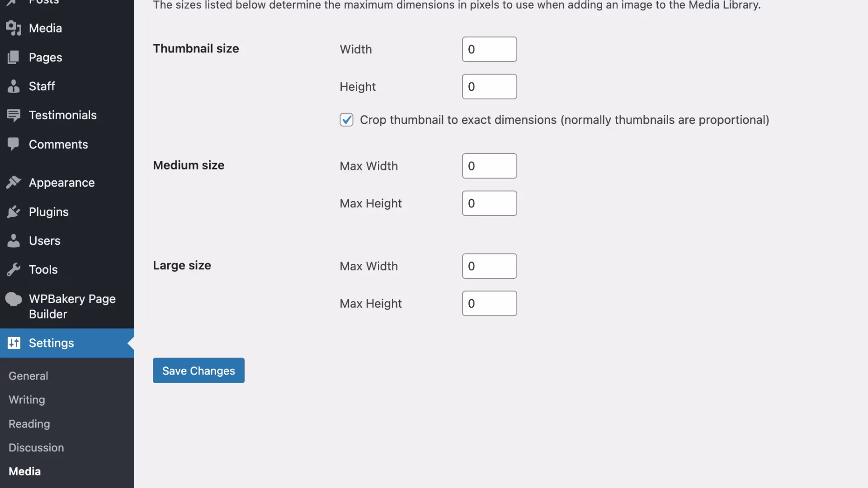Click the Medium size Max Height field
868x488 pixels.
tap(489, 203)
